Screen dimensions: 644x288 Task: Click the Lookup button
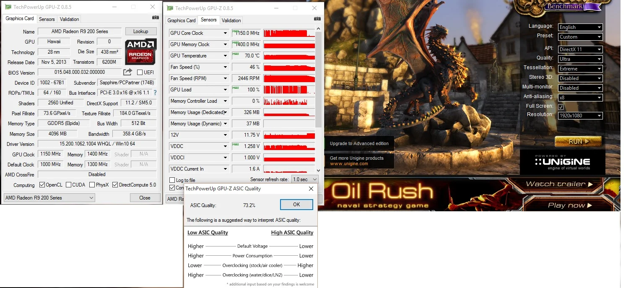141,31
